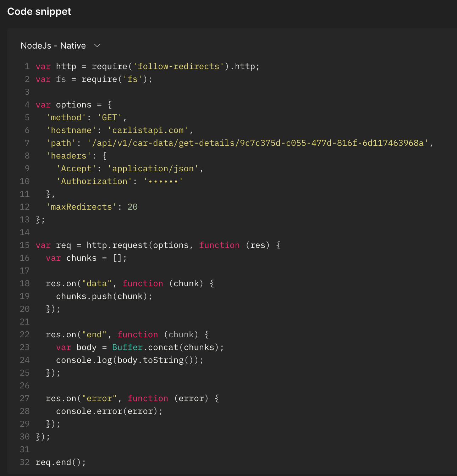Screen dimensions: 457x476
Task: Click the 'follow-redirects' string on line 1
Action: click(x=178, y=66)
